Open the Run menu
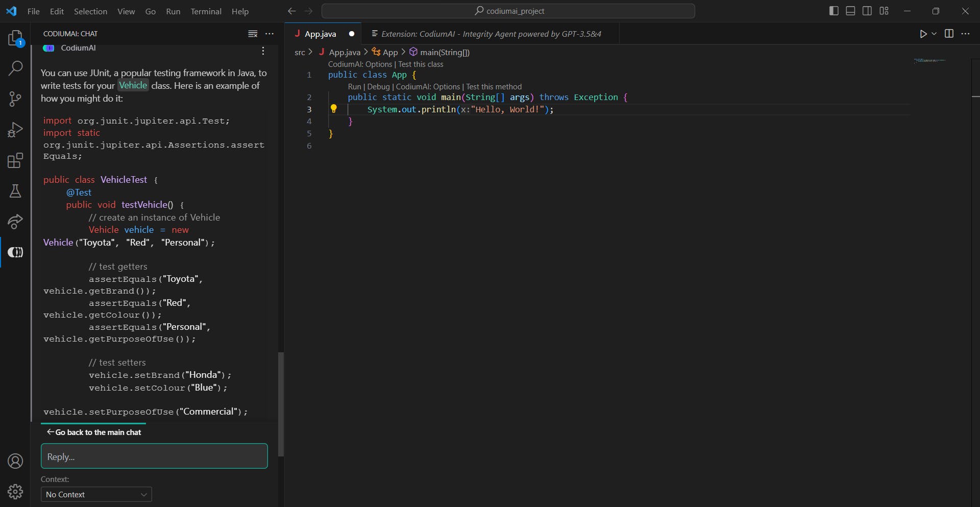This screenshot has height=507, width=980. 173,11
